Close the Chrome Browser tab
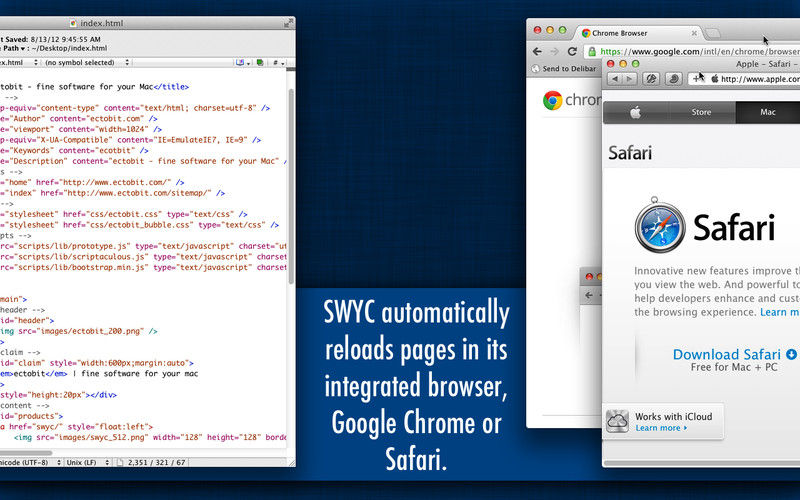The height and width of the screenshot is (500, 800). (x=694, y=33)
